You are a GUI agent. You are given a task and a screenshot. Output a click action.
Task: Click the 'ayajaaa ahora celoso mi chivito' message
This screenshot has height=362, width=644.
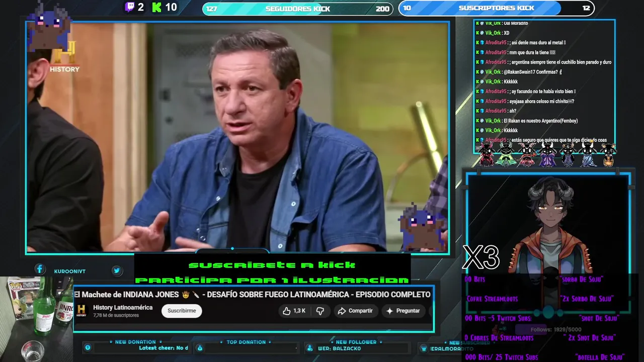click(525, 101)
